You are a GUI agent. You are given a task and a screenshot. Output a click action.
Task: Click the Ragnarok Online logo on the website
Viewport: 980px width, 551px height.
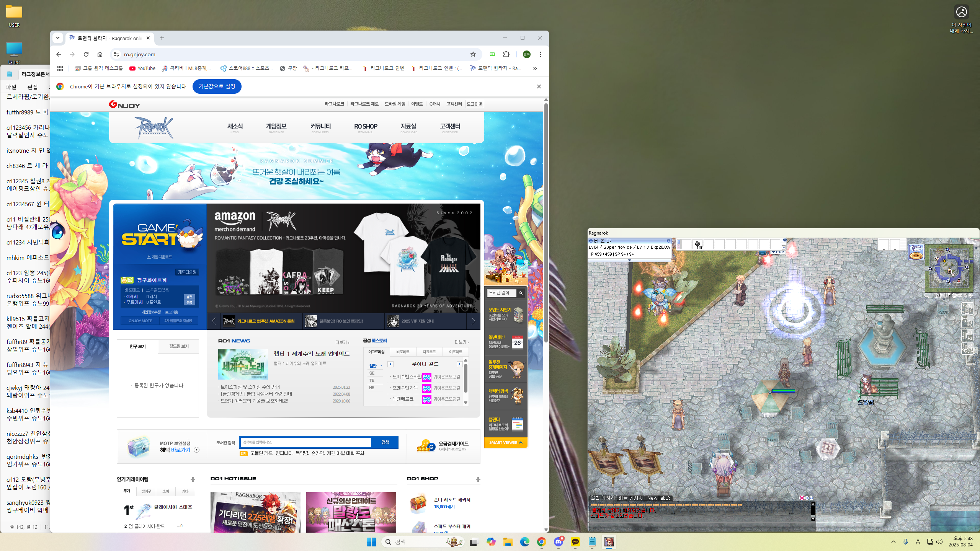154,127
